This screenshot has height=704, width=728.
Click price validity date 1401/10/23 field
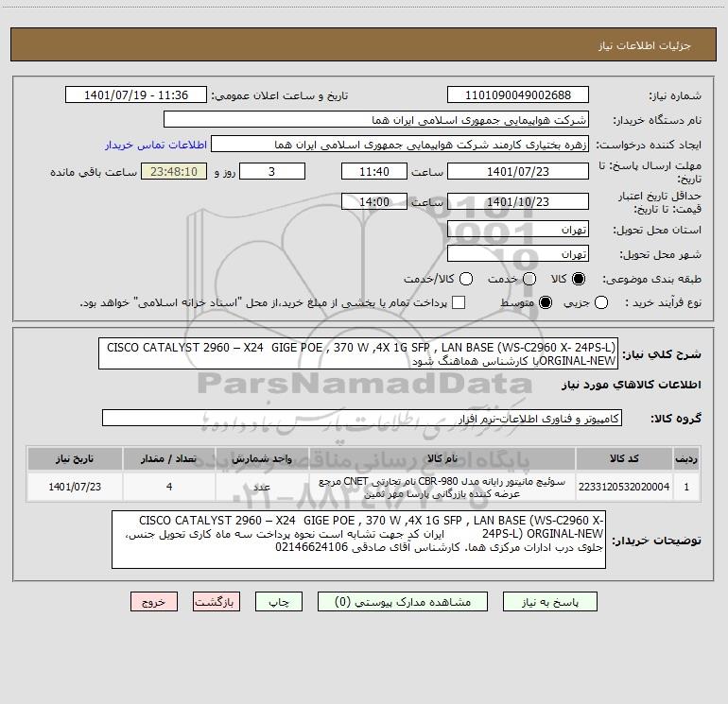click(518, 202)
